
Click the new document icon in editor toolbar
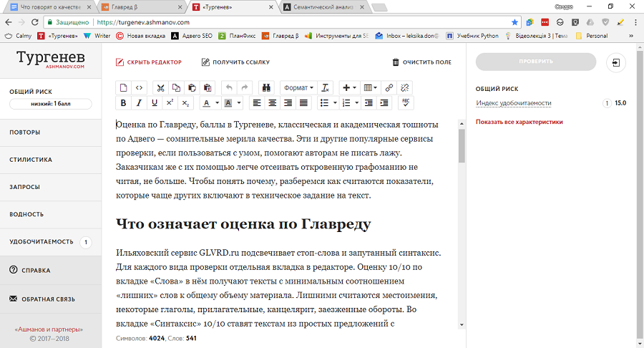(123, 87)
